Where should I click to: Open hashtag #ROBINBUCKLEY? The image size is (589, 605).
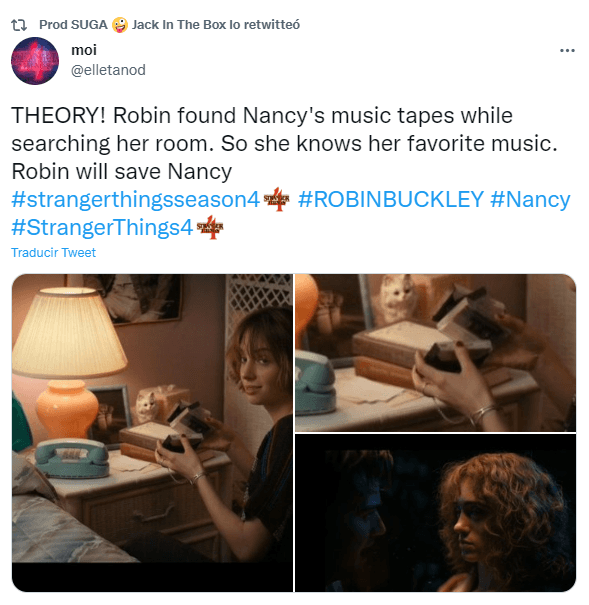(390, 199)
